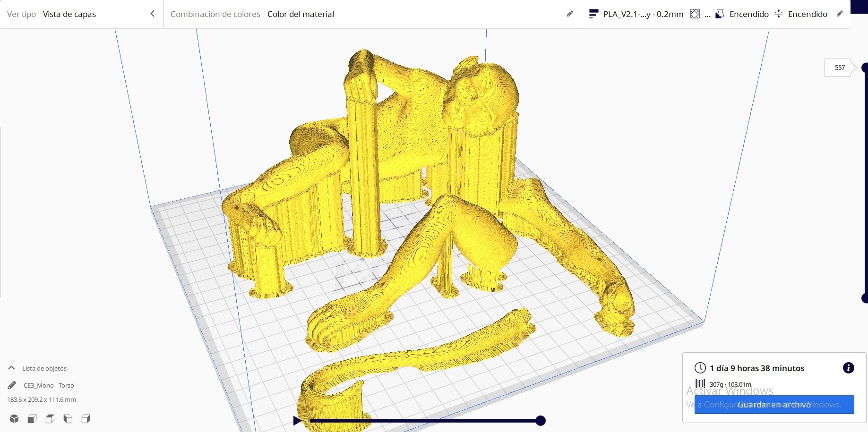Image resolution: width=868 pixels, height=432 pixels.
Task: Click the support structure icon
Action: tap(720, 14)
